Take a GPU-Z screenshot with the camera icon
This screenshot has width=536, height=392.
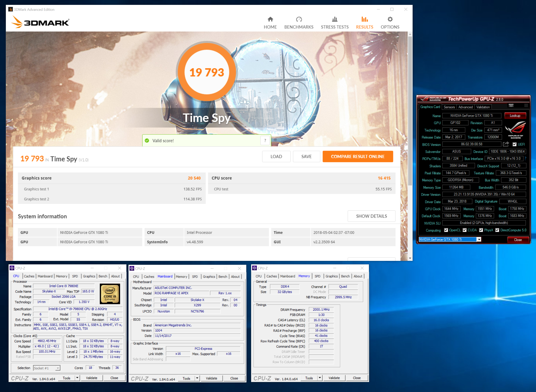coord(511,105)
